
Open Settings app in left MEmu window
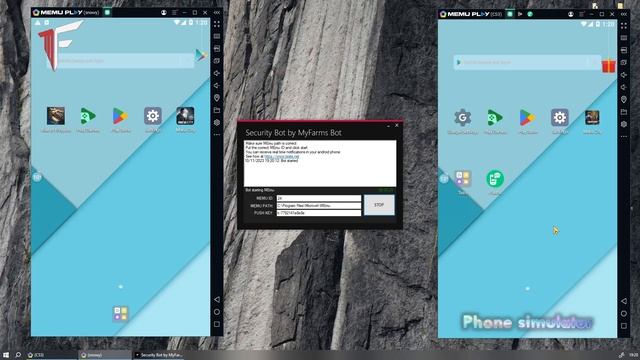click(x=153, y=116)
